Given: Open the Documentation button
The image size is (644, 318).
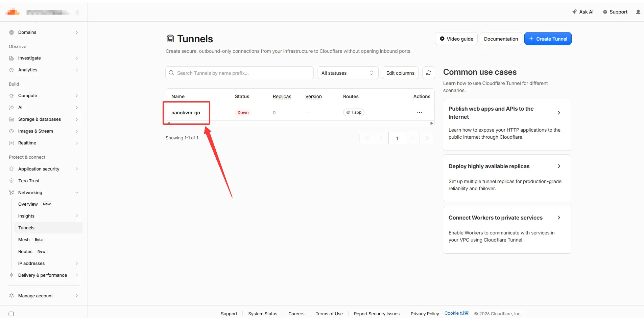Looking at the screenshot, I should (x=501, y=39).
